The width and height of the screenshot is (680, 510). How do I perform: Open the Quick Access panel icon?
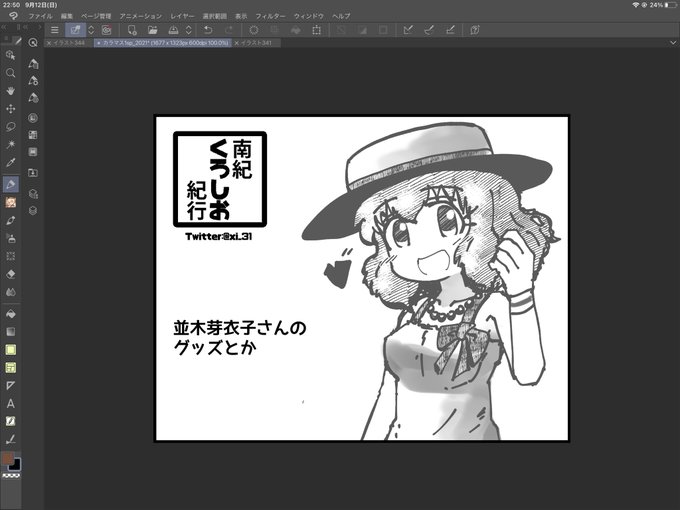[x=33, y=42]
